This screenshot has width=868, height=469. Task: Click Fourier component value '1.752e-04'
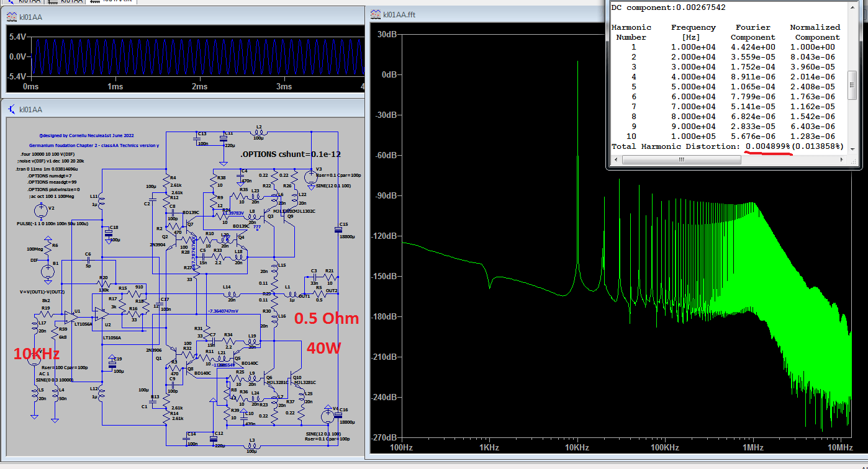click(753, 67)
